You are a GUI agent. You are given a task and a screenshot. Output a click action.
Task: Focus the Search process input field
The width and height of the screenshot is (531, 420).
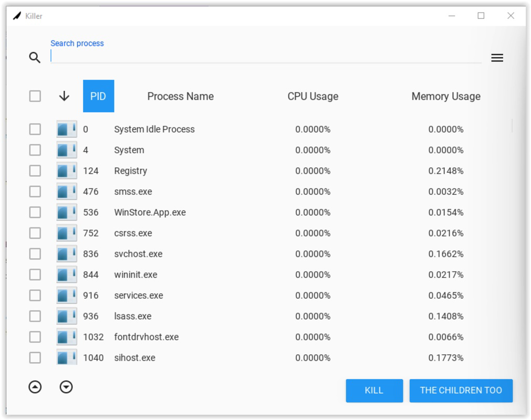click(x=266, y=56)
